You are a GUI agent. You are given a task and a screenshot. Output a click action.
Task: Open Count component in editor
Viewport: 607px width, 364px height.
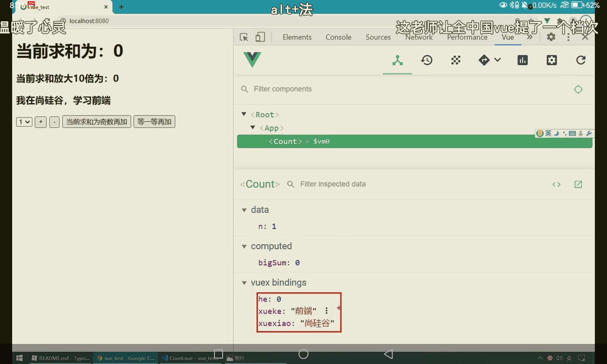578,184
